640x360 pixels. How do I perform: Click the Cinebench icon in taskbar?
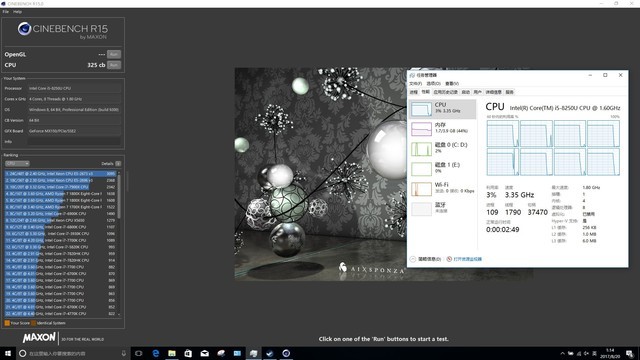[286, 353]
